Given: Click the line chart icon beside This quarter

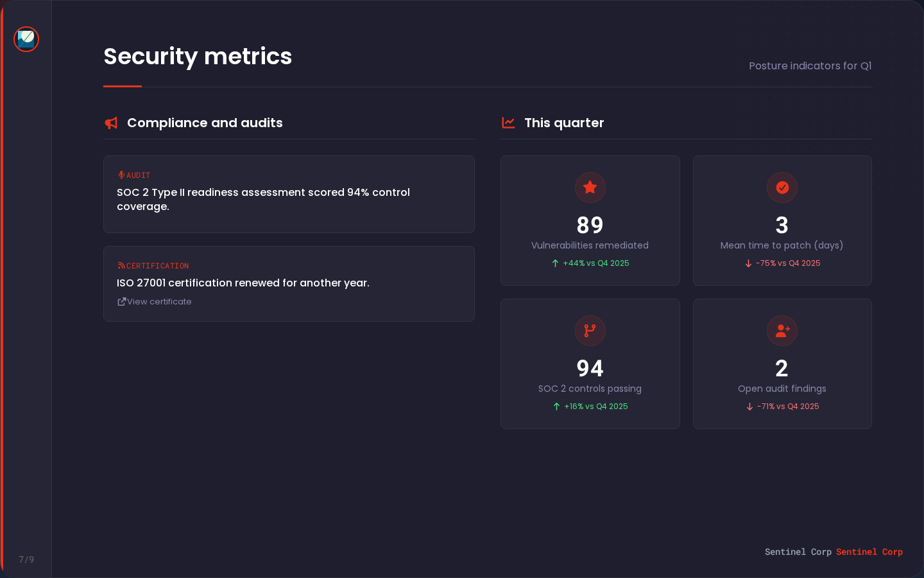Looking at the screenshot, I should click(x=508, y=123).
